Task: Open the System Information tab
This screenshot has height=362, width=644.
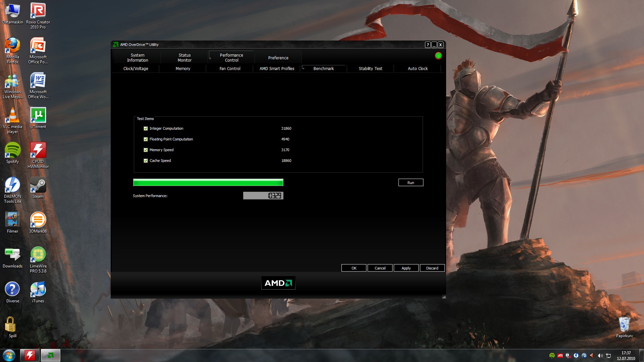Action: click(138, 58)
